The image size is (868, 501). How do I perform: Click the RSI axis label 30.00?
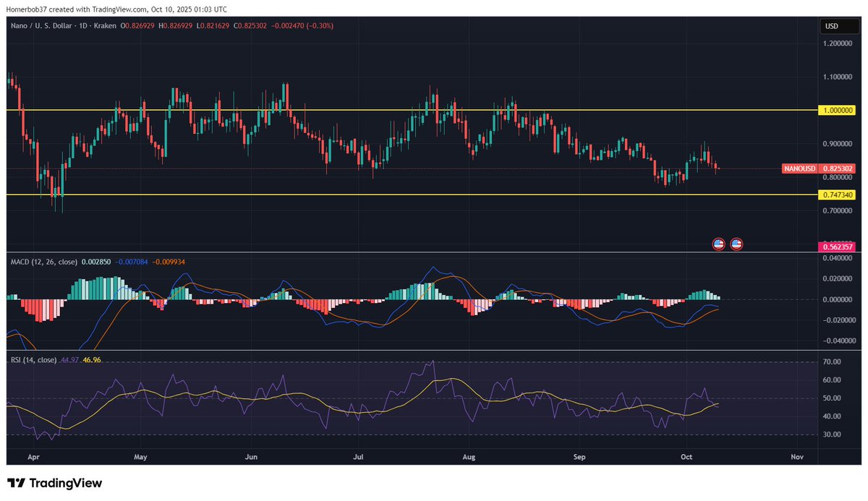[x=831, y=434]
